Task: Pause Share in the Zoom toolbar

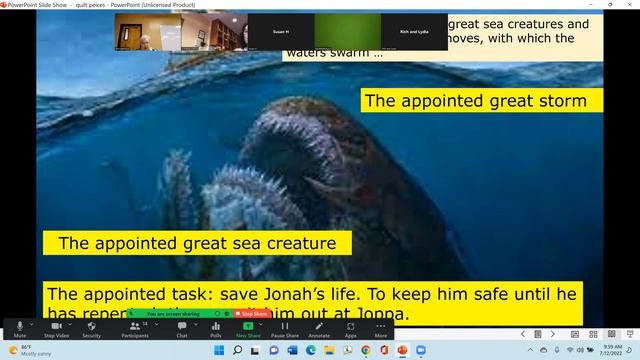Action: click(x=285, y=329)
